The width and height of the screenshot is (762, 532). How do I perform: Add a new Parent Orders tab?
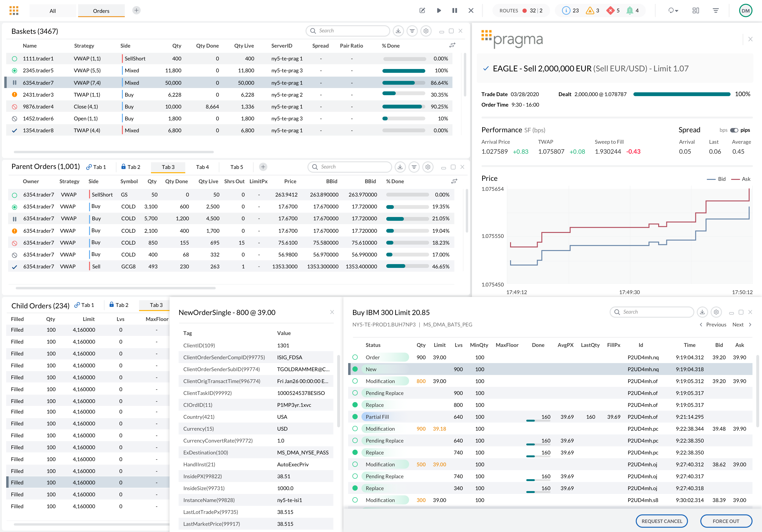[263, 167]
